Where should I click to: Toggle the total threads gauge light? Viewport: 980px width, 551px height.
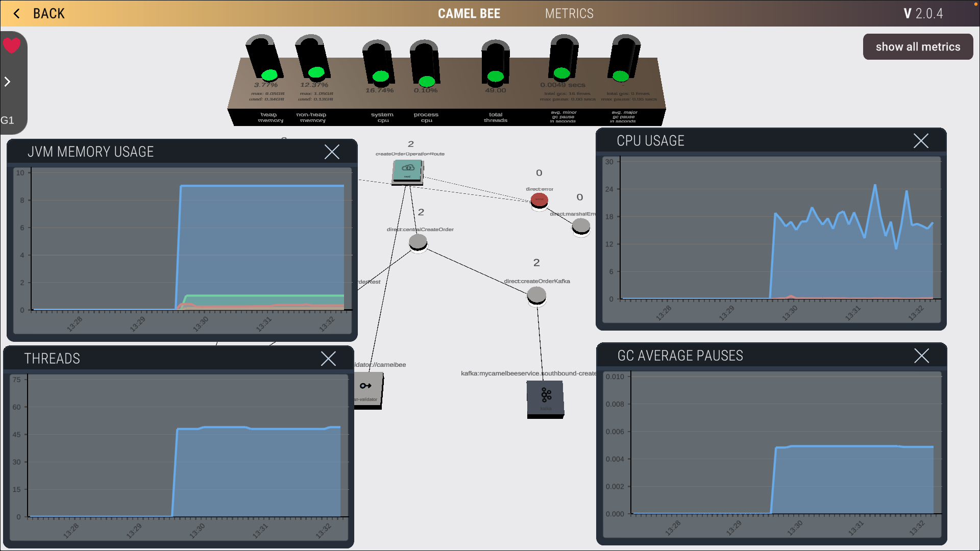click(495, 77)
